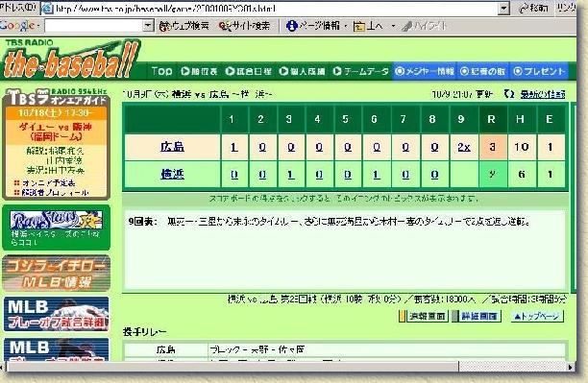Click 広島 first inning score 1
Screen dimensions: 588x383
point(234,147)
